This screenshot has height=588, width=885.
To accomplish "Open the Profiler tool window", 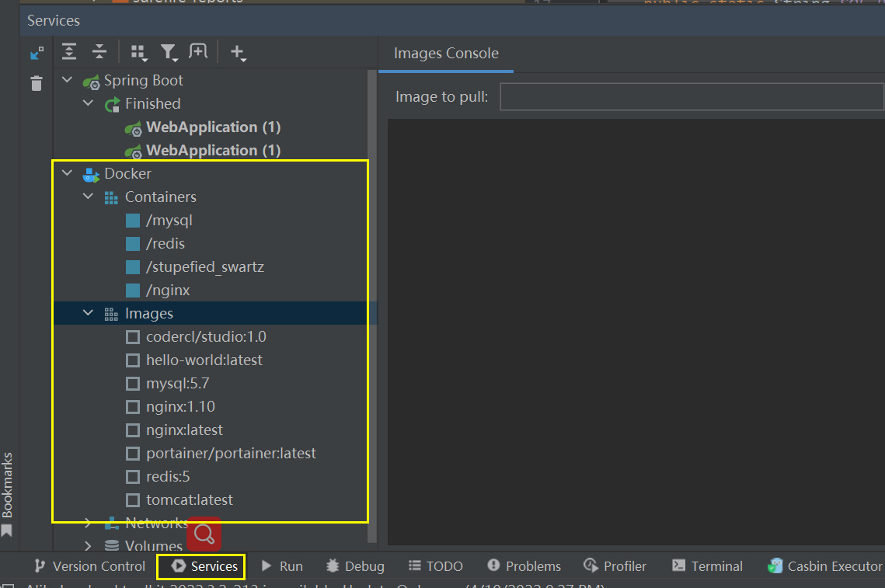I will pos(615,566).
